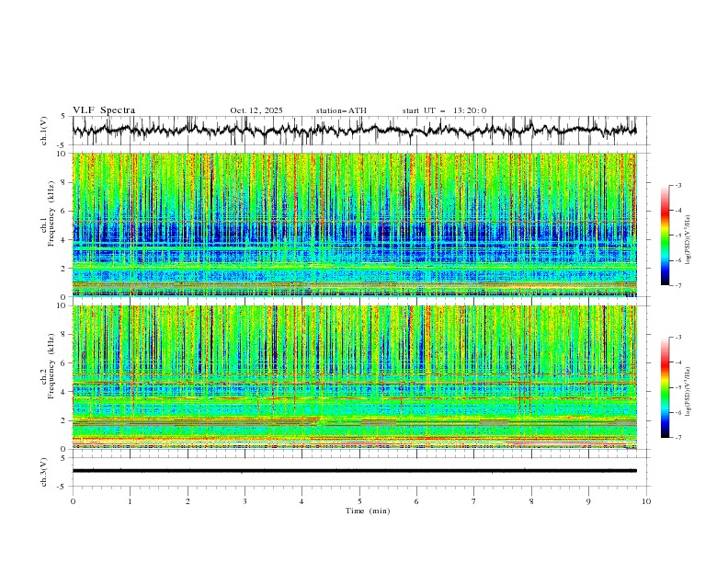This screenshot has width=728, height=563.
Task: Click the lower log(PSD)(V²/Hz) color bar title
Action: pos(688,391)
